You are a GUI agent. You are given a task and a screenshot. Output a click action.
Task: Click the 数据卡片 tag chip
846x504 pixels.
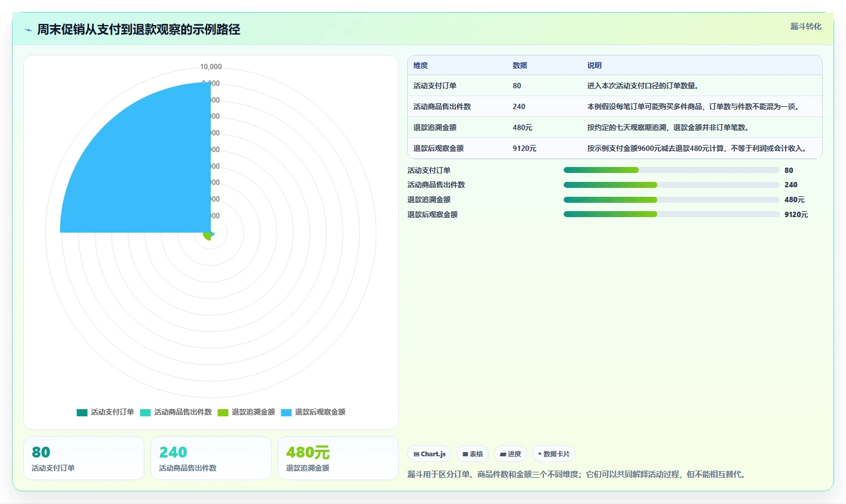(x=553, y=454)
